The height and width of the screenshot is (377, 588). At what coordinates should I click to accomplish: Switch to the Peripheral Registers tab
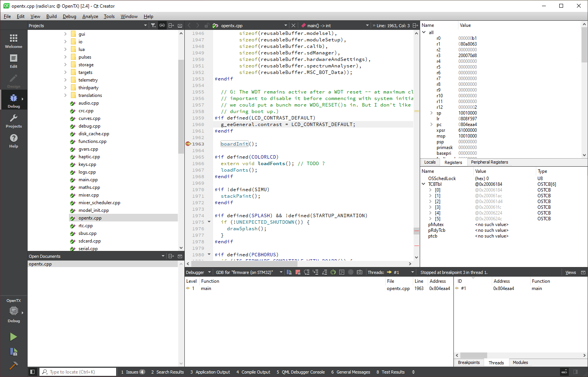coord(489,162)
